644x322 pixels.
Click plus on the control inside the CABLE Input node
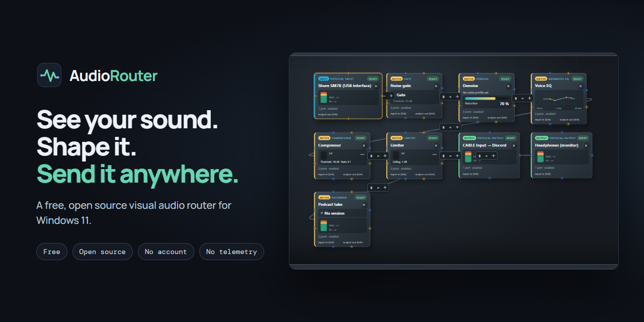494,156
